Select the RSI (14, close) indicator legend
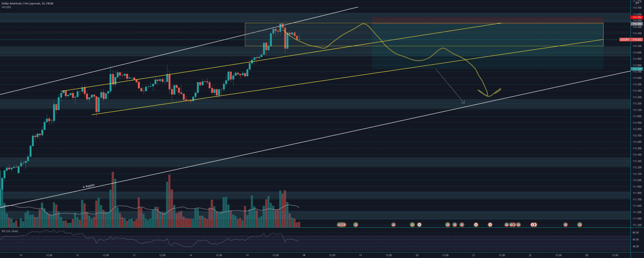The height and width of the screenshot is (258, 644). tap(10, 231)
